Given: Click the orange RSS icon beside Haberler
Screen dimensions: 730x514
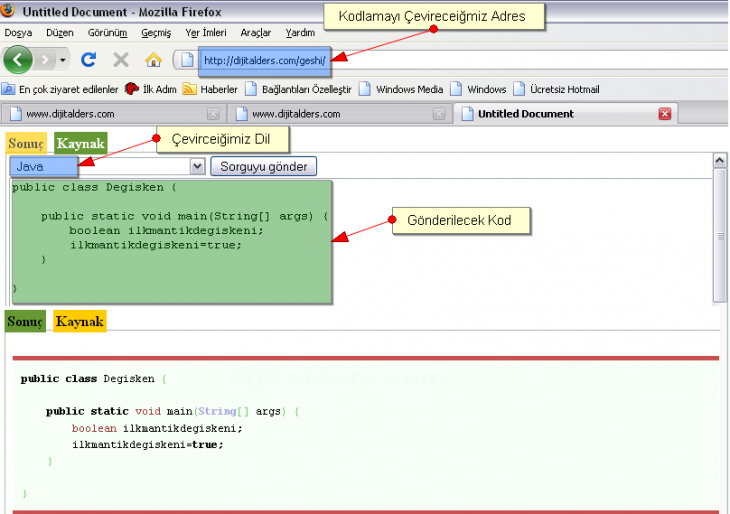Looking at the screenshot, I should [189, 88].
